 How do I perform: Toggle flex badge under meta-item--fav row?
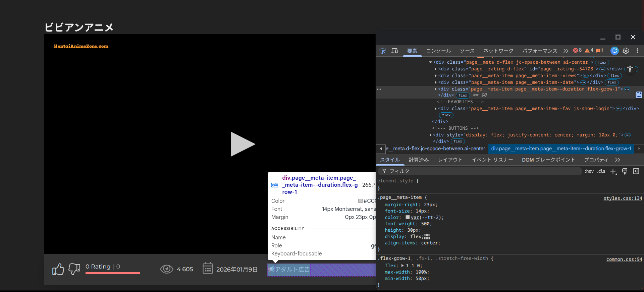pyautogui.click(x=446, y=115)
